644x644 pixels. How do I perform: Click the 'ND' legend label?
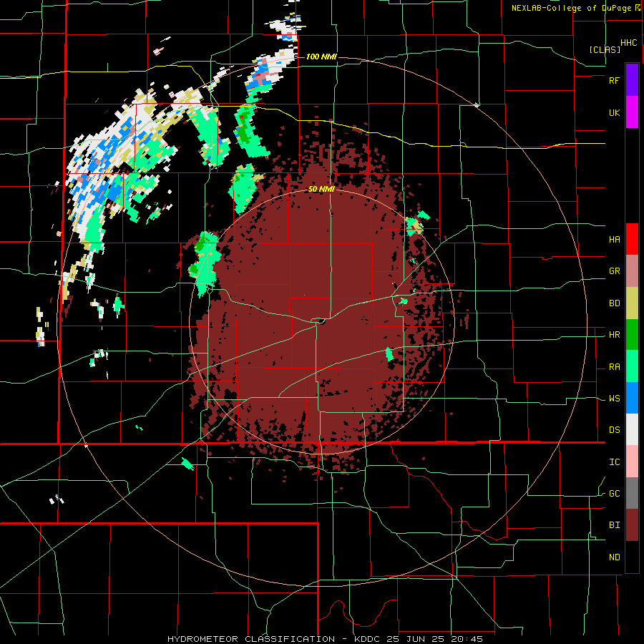click(x=614, y=557)
